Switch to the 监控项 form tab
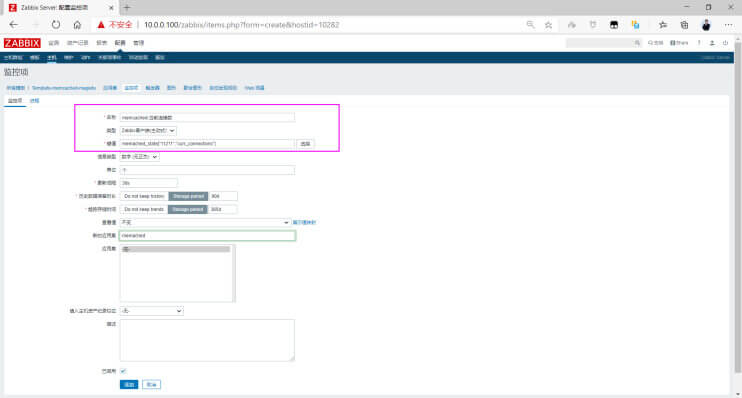The image size is (742, 398). (15, 101)
